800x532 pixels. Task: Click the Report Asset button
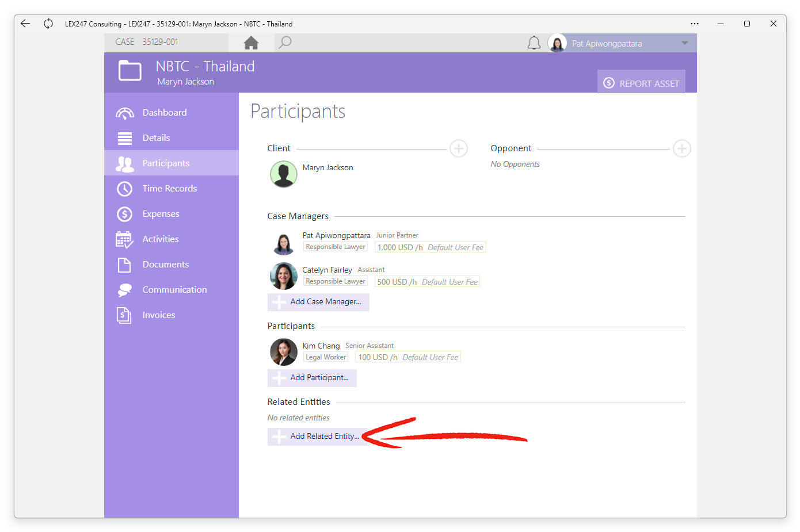(x=641, y=82)
